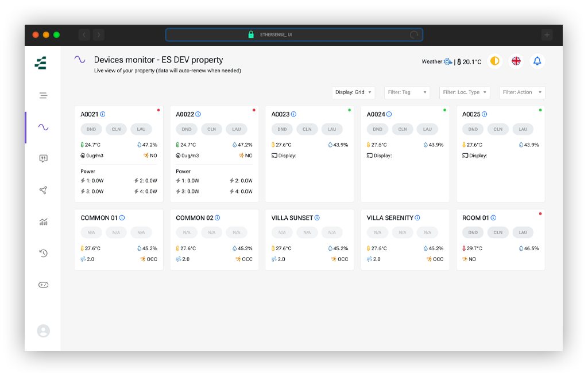Toggle the dark/light theme button
The width and height of the screenshot is (588, 373).
pos(494,61)
